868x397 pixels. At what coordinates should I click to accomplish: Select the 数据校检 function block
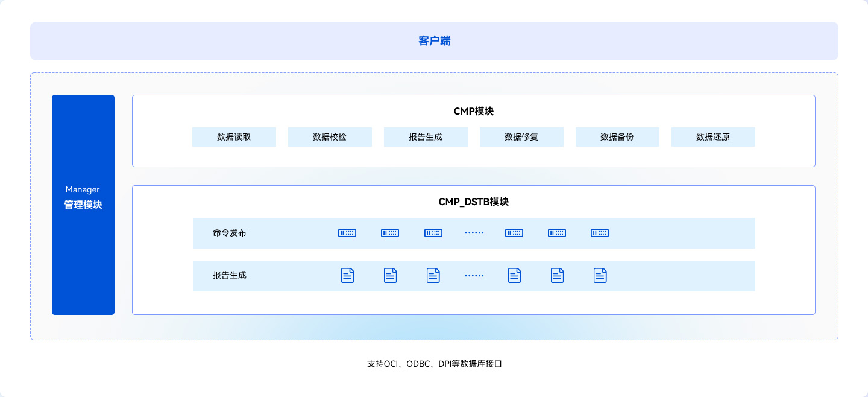(x=330, y=137)
